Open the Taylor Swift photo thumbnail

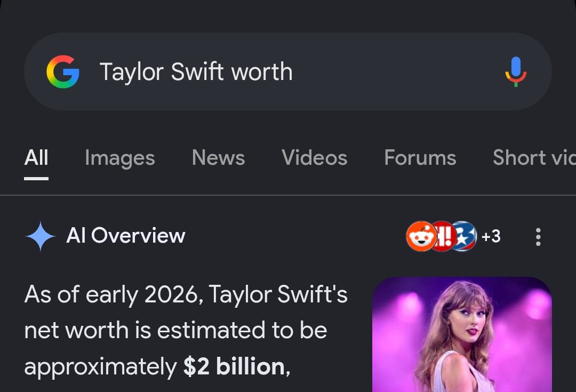tap(462, 334)
